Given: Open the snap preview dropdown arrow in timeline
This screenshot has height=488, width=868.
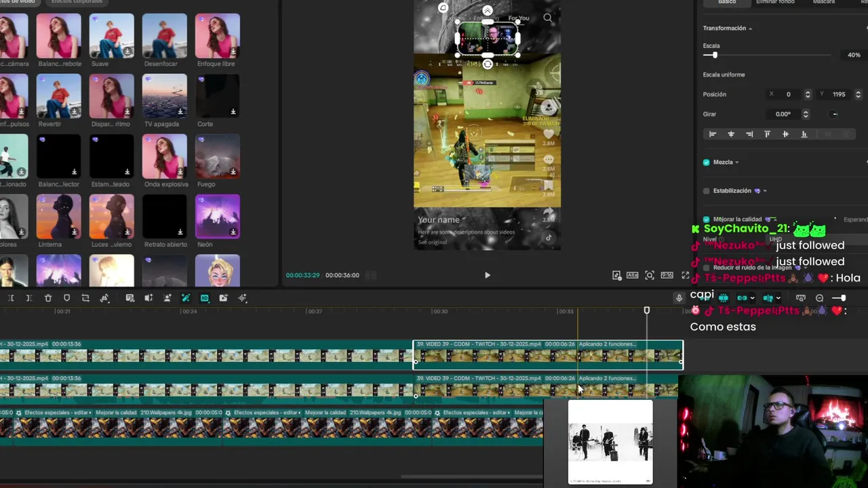Looking at the screenshot, I should (778, 298).
